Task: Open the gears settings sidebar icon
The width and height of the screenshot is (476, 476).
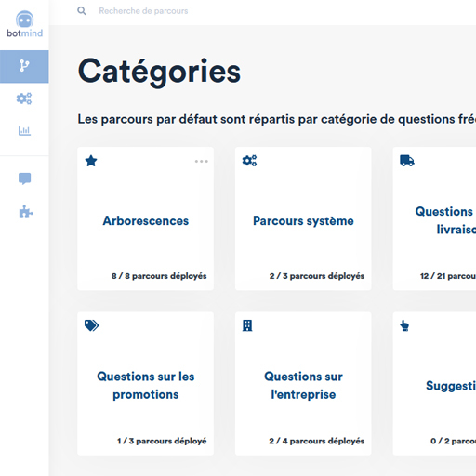Action: pos(24,99)
